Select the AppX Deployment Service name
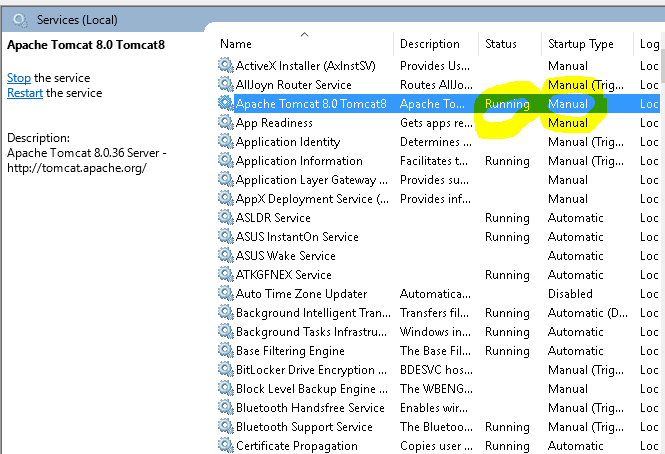 coord(312,199)
